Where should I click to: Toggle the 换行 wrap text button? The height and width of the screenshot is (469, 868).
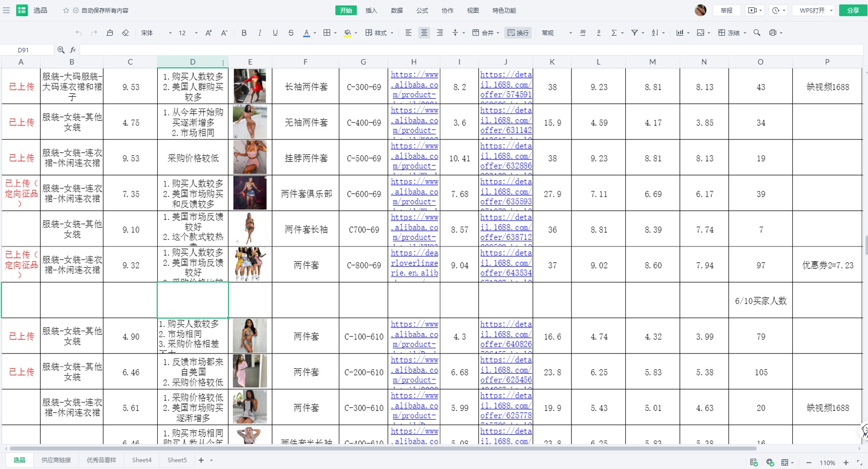pos(518,33)
